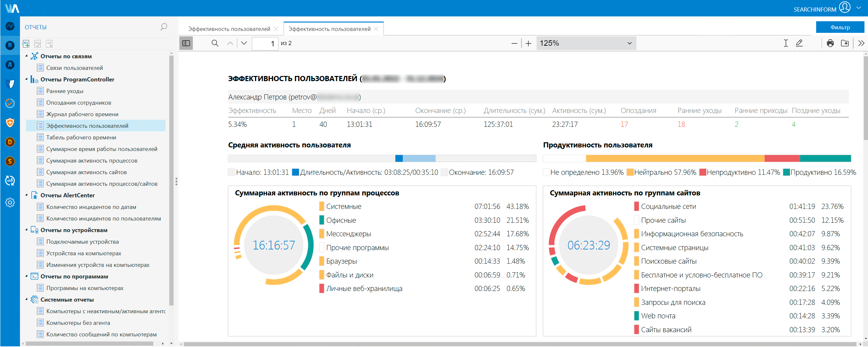868x347 pixels.
Task: Click the magnifier icon in viewer toolbar
Action: tap(215, 43)
